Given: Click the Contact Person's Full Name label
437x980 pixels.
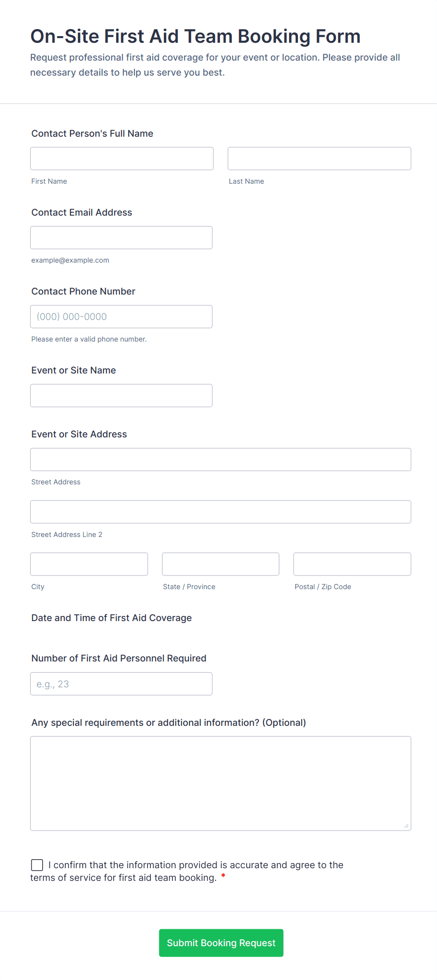Looking at the screenshot, I should tap(92, 133).
